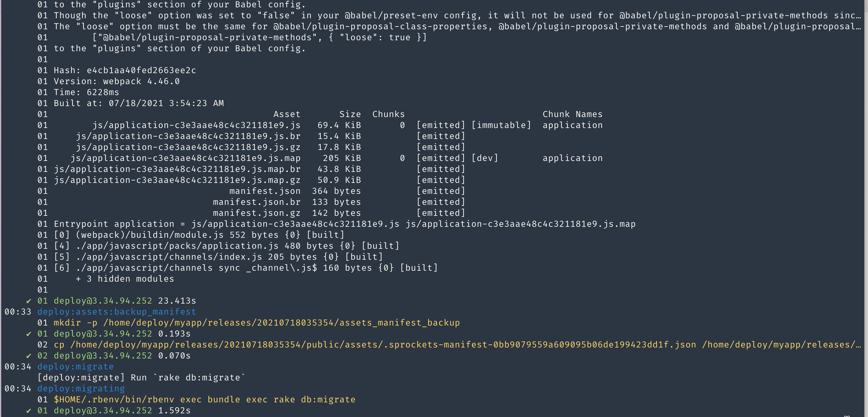
Task: Click the webpack 4.46.0 version text
Action: (x=141, y=81)
